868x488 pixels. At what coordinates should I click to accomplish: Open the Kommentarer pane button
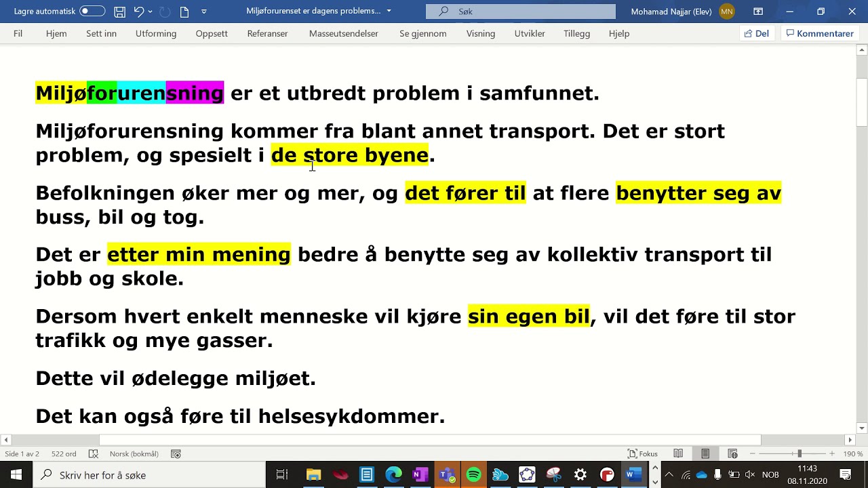tap(820, 33)
